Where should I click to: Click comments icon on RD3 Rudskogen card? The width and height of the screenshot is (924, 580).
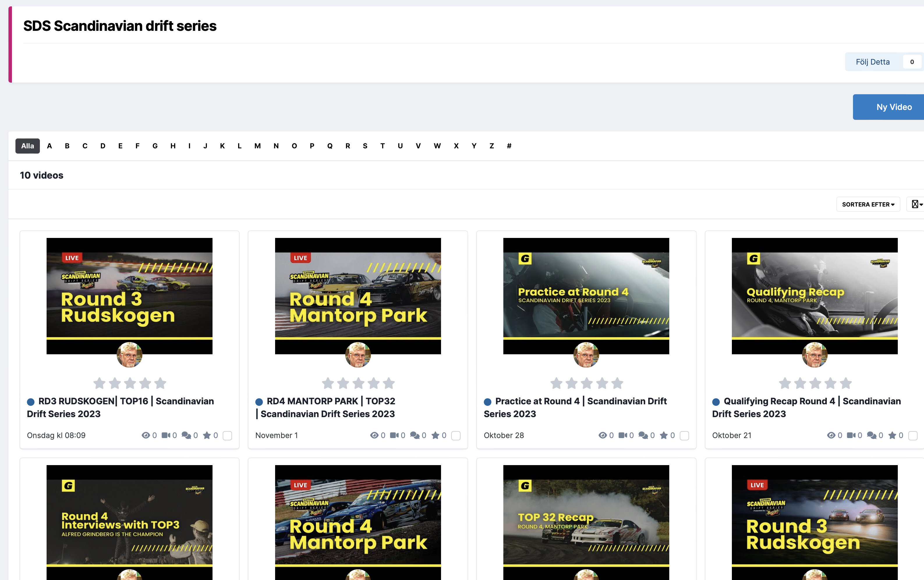(x=186, y=435)
